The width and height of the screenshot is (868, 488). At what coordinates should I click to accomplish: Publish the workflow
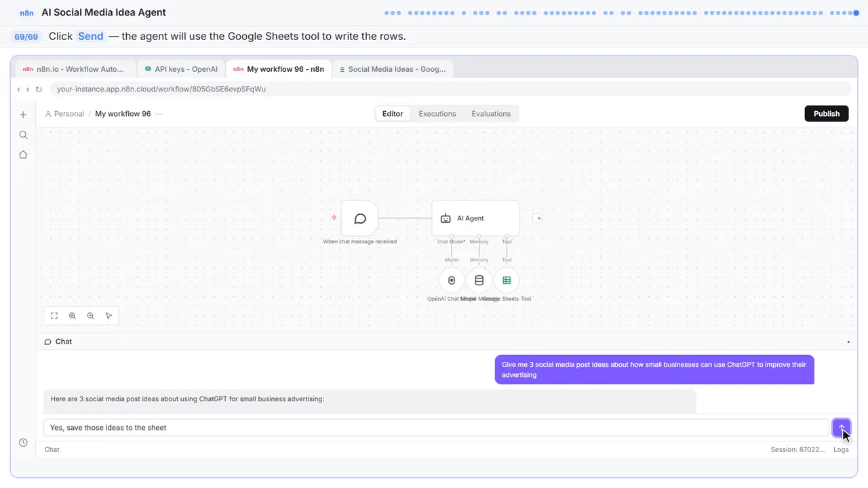click(827, 114)
